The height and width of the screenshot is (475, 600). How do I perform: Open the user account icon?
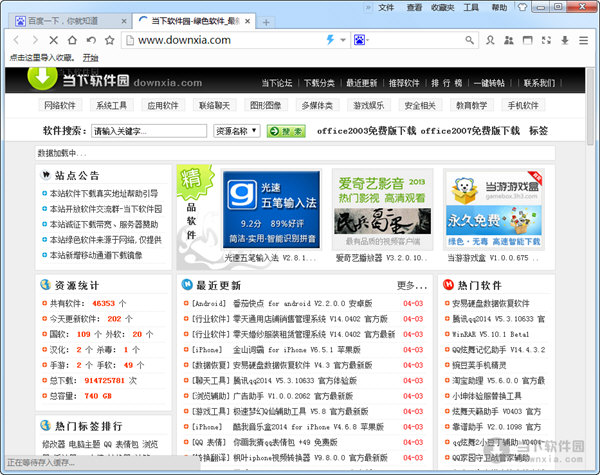pos(490,40)
